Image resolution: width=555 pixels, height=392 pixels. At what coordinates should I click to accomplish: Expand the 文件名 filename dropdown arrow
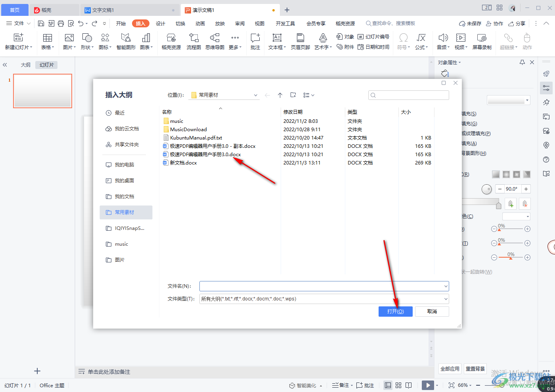(x=446, y=286)
